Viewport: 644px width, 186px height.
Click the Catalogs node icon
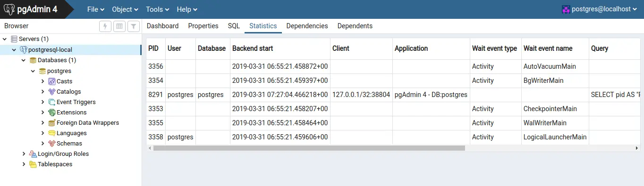(x=52, y=92)
